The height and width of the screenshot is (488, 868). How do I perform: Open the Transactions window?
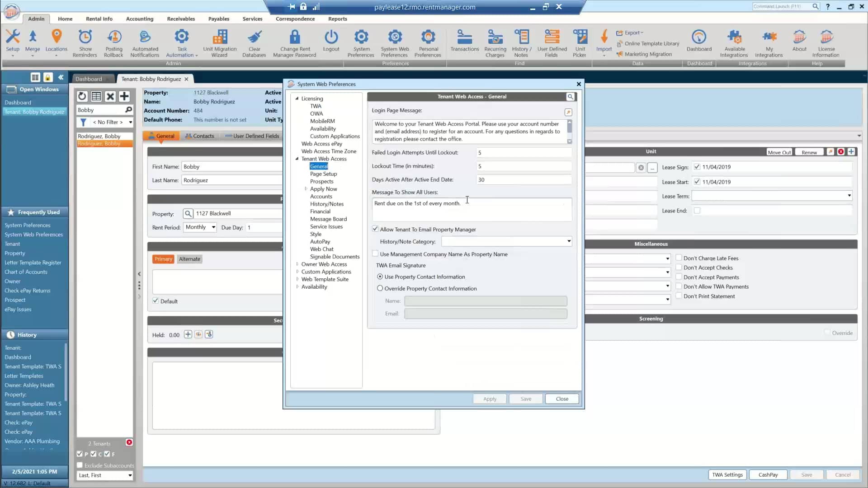coord(465,42)
